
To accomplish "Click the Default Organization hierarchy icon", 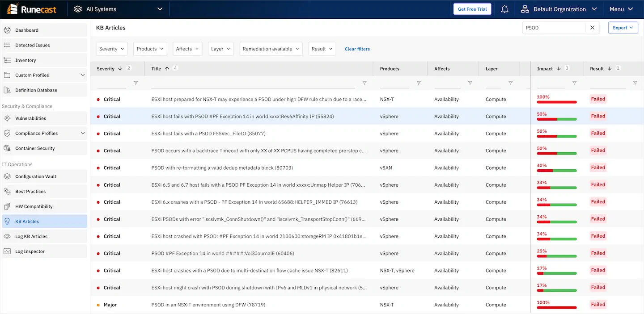I will click(x=525, y=9).
